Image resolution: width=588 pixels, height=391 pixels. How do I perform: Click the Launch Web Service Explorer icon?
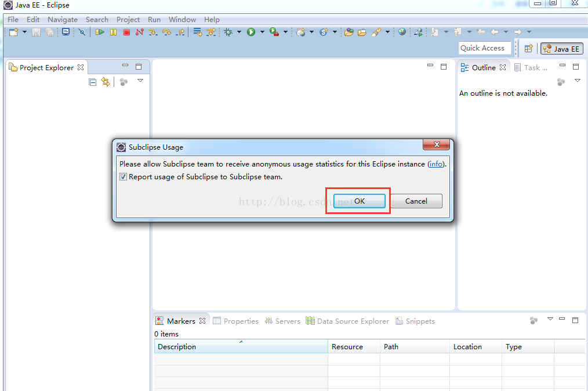pyautogui.click(x=419, y=32)
